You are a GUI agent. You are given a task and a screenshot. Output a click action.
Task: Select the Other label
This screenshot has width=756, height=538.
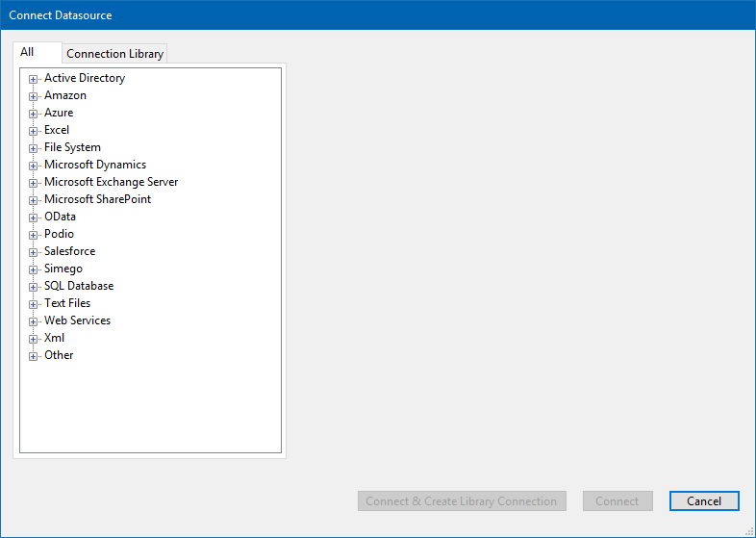coord(59,355)
